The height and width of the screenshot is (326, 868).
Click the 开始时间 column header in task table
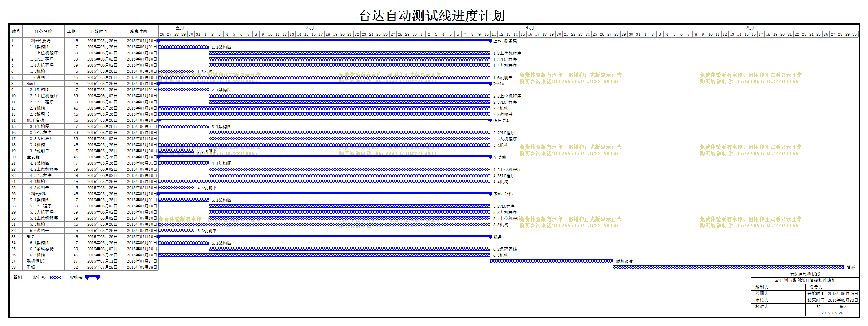pos(99,31)
